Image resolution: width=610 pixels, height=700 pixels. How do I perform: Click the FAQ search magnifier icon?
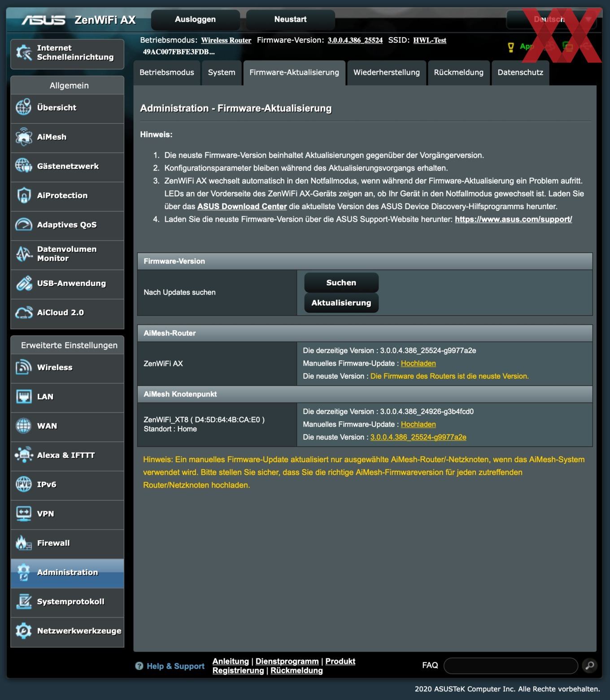pos(590,665)
